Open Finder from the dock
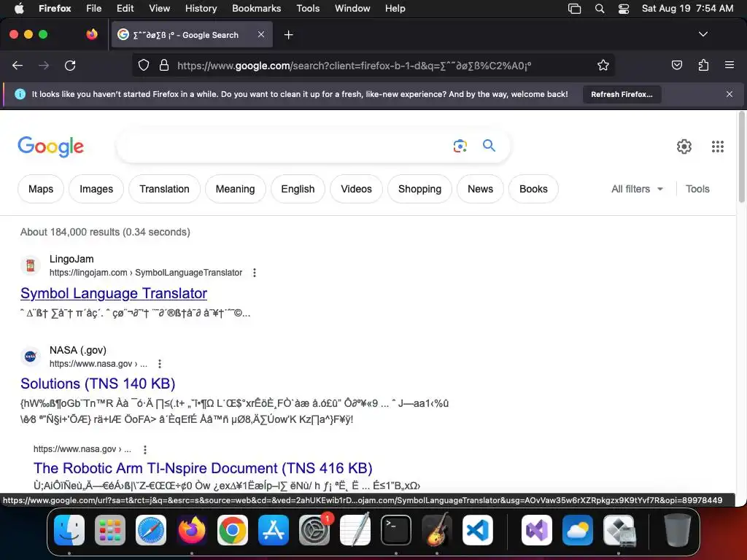747x560 pixels. pos(69,530)
